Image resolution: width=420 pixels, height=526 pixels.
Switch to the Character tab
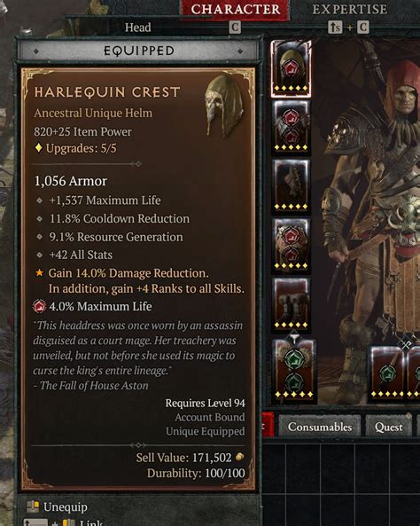[x=235, y=10]
